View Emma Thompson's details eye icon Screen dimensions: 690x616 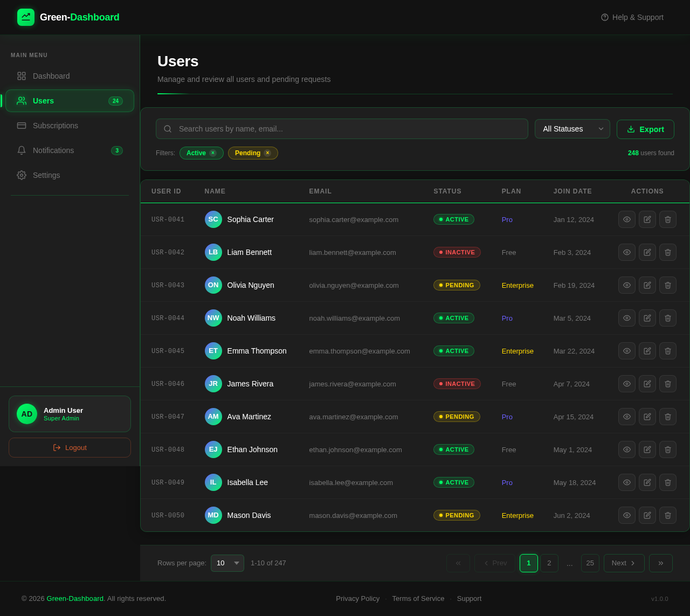click(627, 351)
